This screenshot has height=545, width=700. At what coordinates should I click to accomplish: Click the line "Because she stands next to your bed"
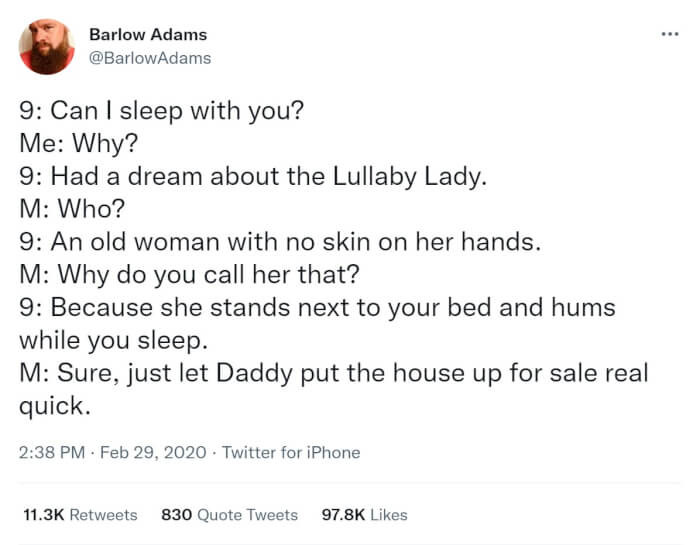[317, 307]
